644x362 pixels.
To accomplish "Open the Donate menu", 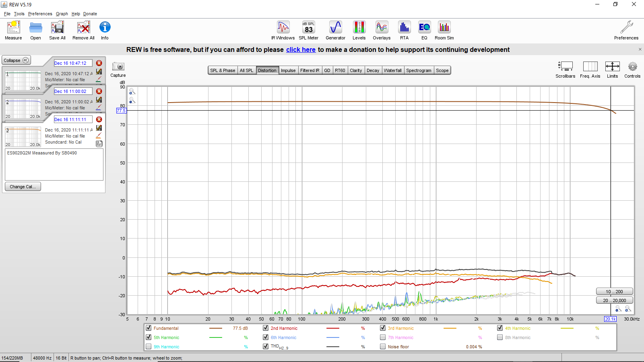I will [90, 14].
